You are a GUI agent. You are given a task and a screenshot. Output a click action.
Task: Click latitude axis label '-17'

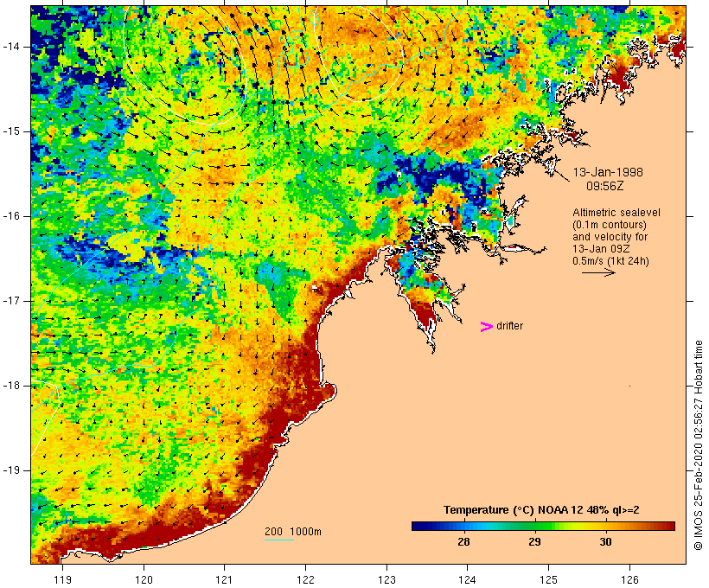[x=10, y=301]
